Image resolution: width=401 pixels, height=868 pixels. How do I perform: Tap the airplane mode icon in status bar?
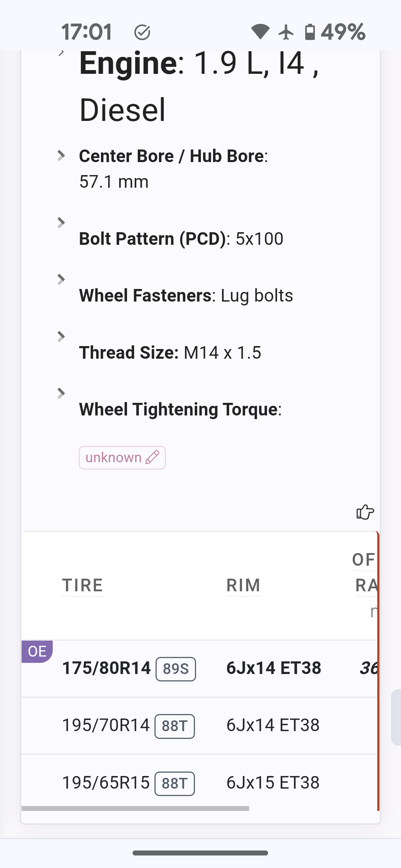tap(286, 32)
